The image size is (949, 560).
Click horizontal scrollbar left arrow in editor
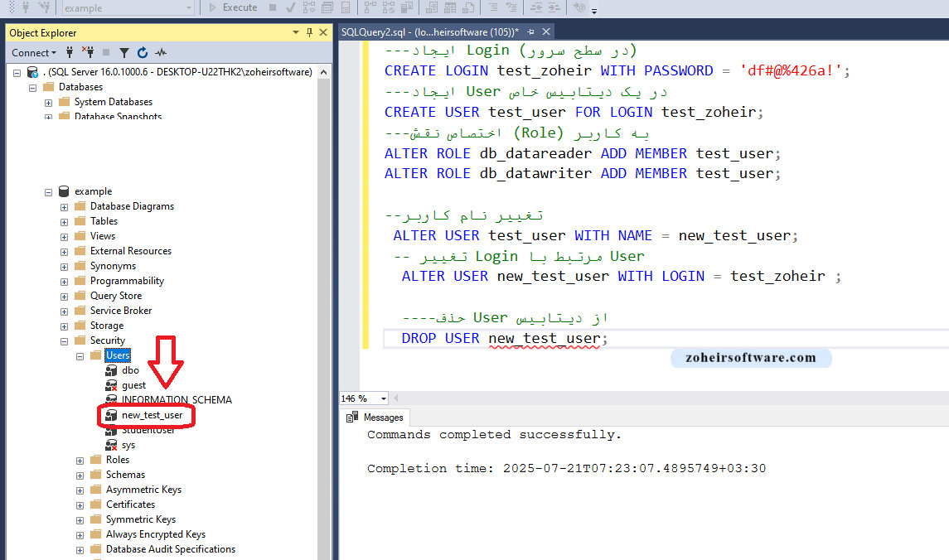coord(396,398)
